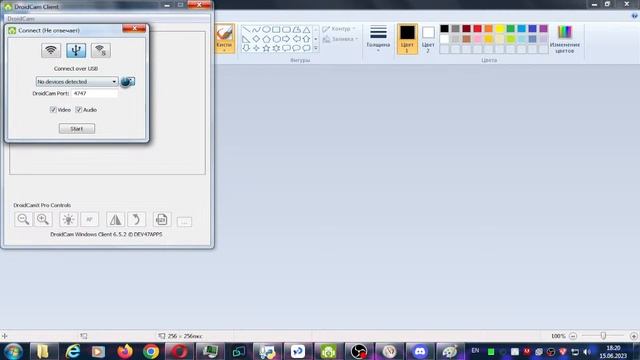Select the USB connection mode icon
The width and height of the screenshot is (640, 360).
click(x=76, y=50)
